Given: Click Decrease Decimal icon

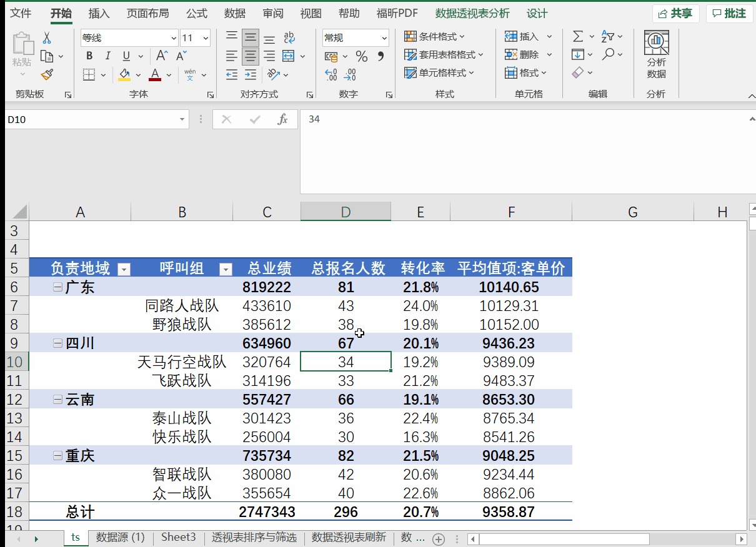Looking at the screenshot, I should point(350,75).
